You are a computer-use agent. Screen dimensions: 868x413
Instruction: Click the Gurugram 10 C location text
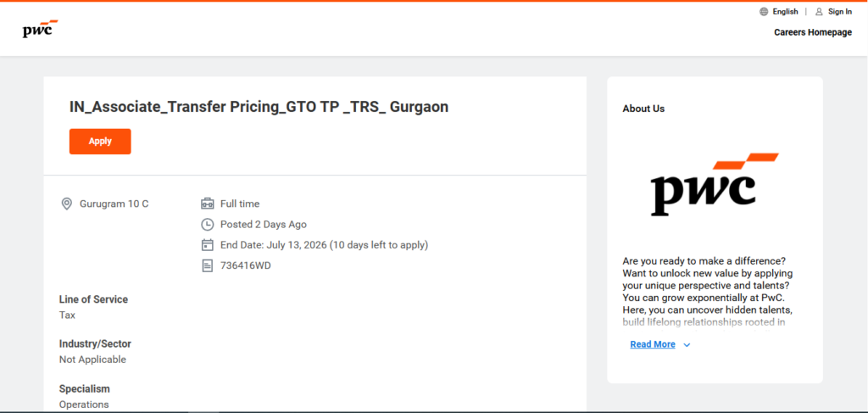(x=114, y=204)
